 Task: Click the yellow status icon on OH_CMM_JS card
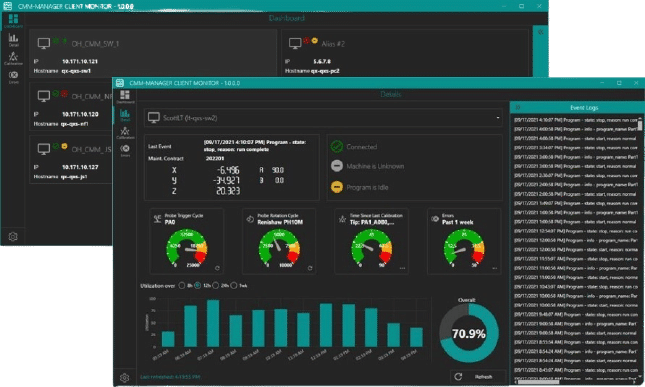tap(64, 146)
